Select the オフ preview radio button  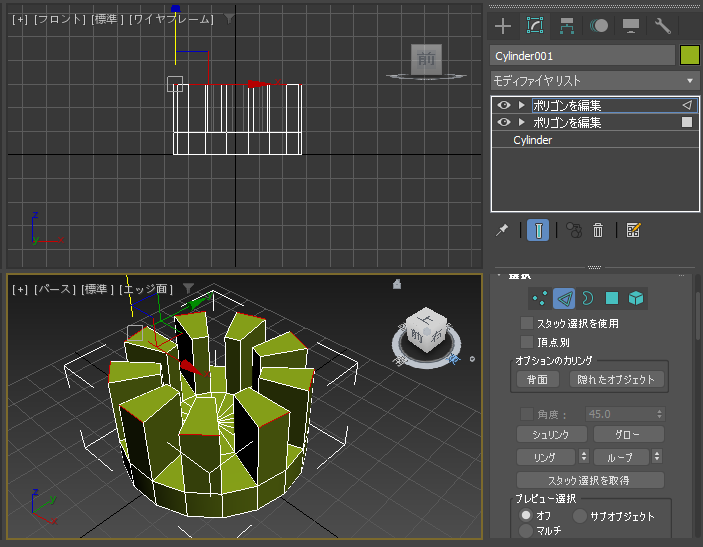pos(526,515)
